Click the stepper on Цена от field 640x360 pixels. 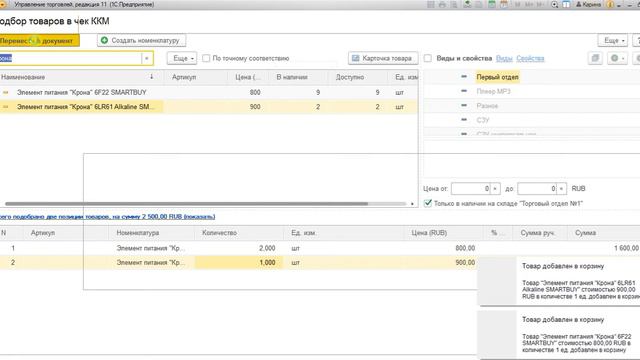pos(495,189)
